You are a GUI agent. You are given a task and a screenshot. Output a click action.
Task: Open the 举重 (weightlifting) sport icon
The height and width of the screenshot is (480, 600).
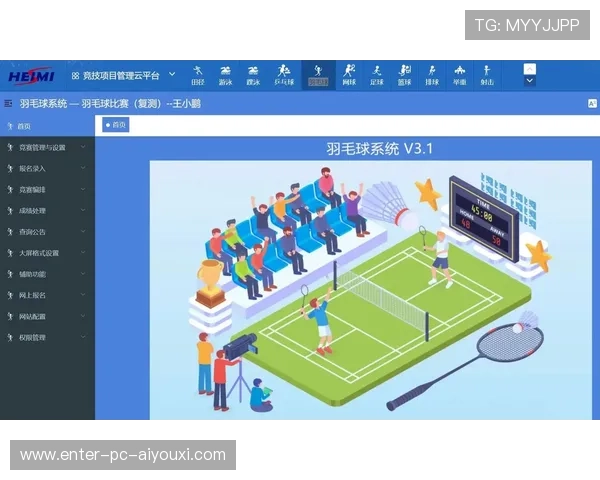[459, 75]
